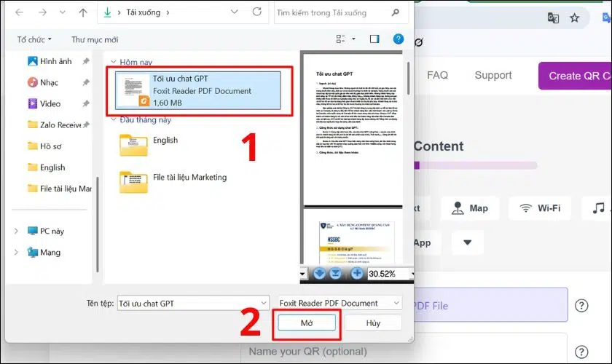612x364 pixels.
Task: Expand Mạng tree node
Action: tap(16, 252)
